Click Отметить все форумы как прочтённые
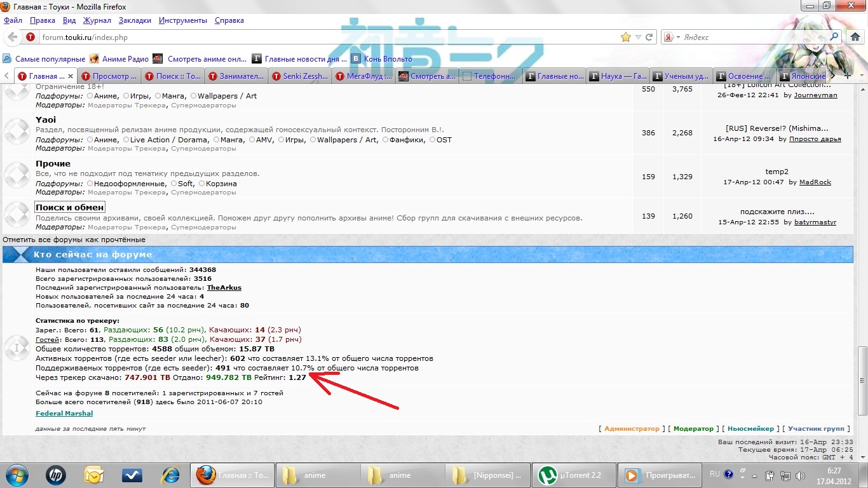This screenshot has width=868, height=488. click(74, 240)
